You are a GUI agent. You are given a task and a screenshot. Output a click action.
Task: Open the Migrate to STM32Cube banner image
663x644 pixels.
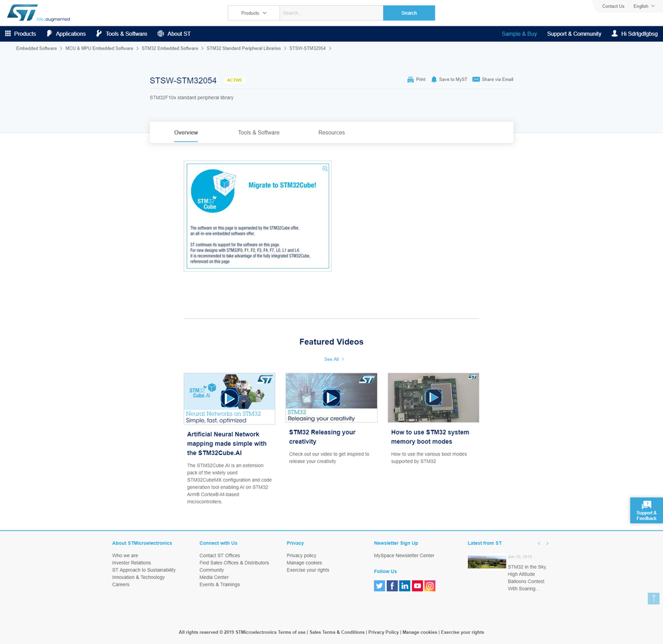click(258, 216)
